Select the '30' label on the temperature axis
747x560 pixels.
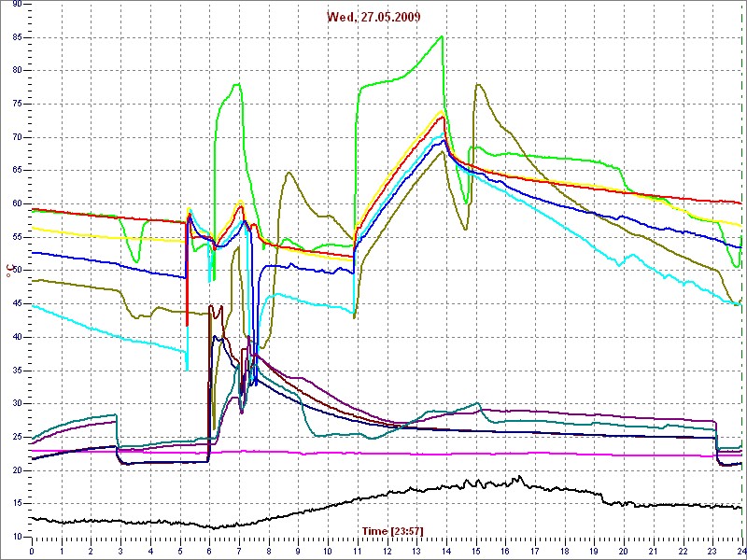(17, 404)
